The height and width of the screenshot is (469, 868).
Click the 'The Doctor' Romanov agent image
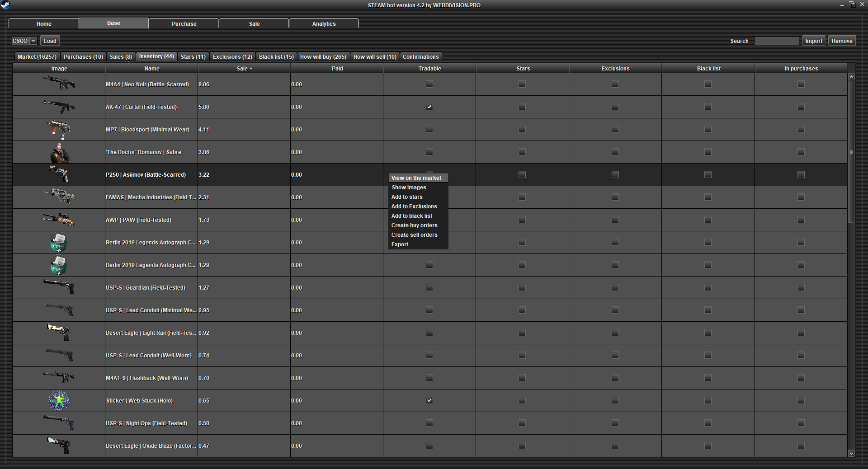(59, 153)
